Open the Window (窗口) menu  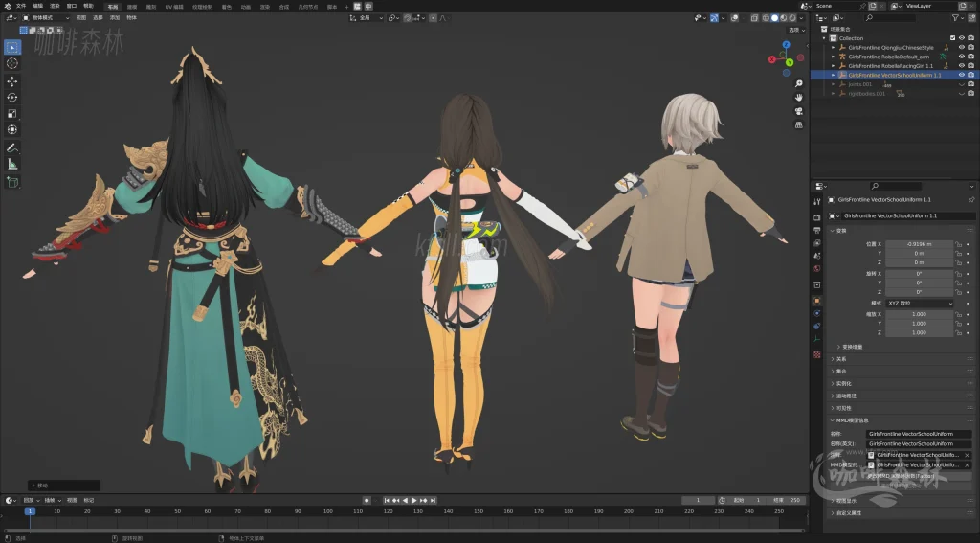(72, 6)
